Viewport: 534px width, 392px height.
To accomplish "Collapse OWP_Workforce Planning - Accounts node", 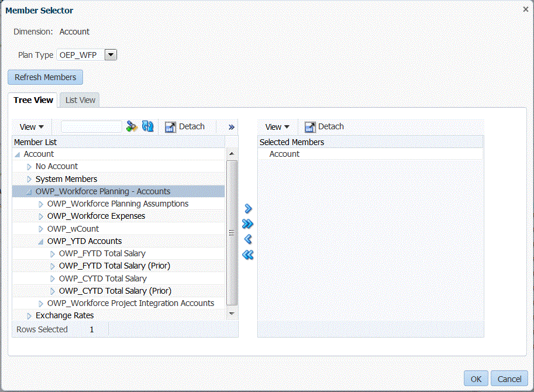I will (x=29, y=192).
